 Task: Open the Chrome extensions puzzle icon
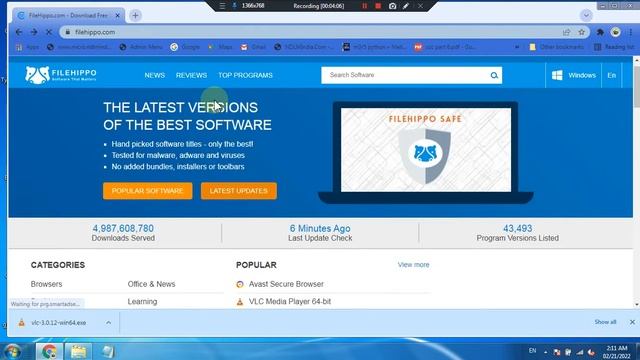tap(600, 32)
